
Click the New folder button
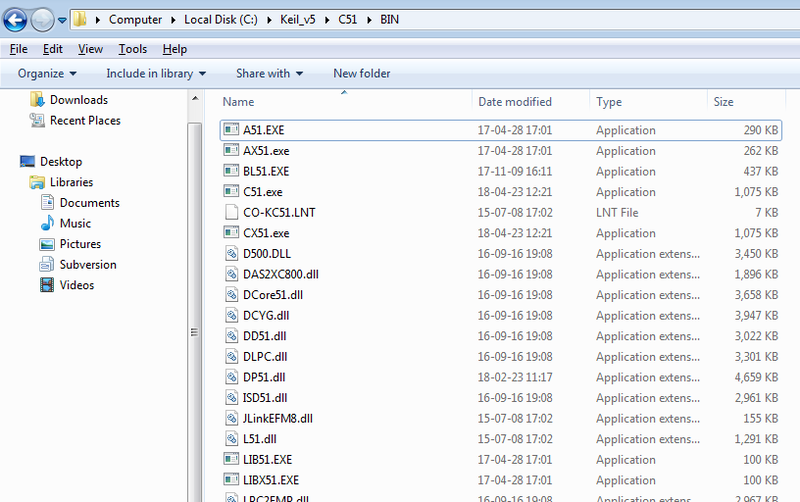[x=362, y=73]
